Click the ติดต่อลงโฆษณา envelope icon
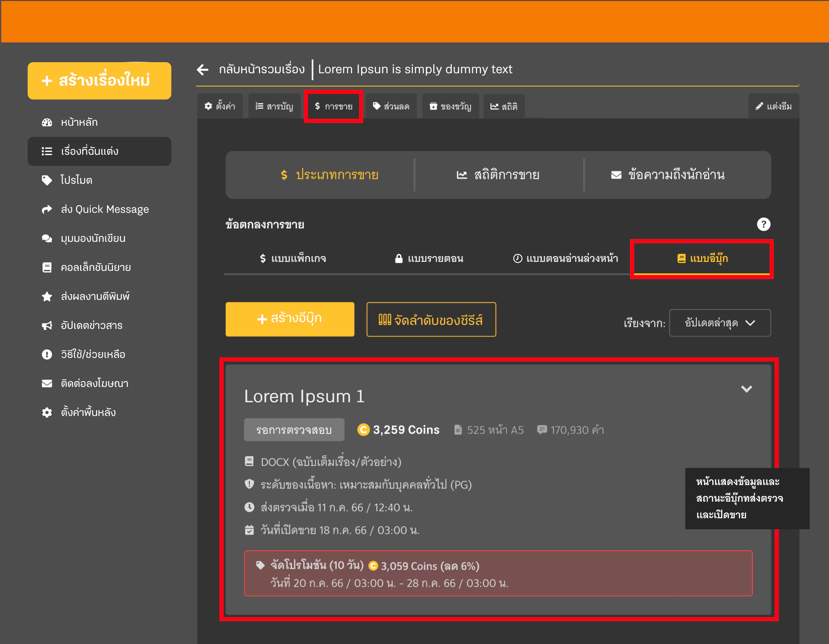Viewport: 829px width, 644px height. coord(47,383)
